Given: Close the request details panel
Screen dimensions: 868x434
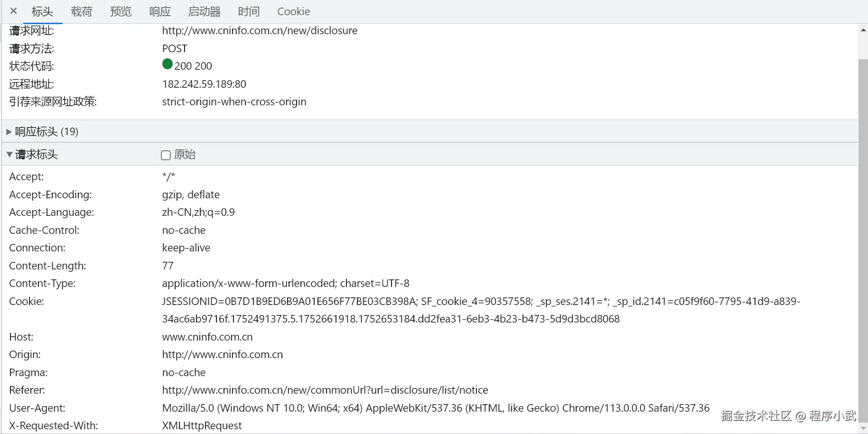Looking at the screenshot, I should pos(14,11).
